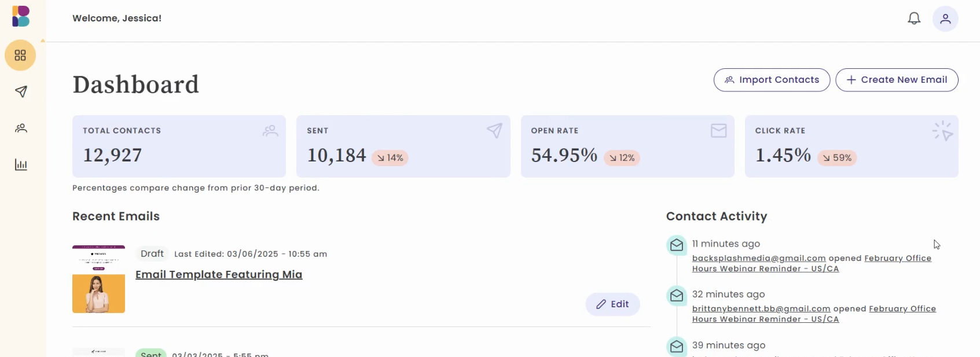The image size is (980, 357).
Task: Click Import Contacts button
Action: (x=772, y=80)
